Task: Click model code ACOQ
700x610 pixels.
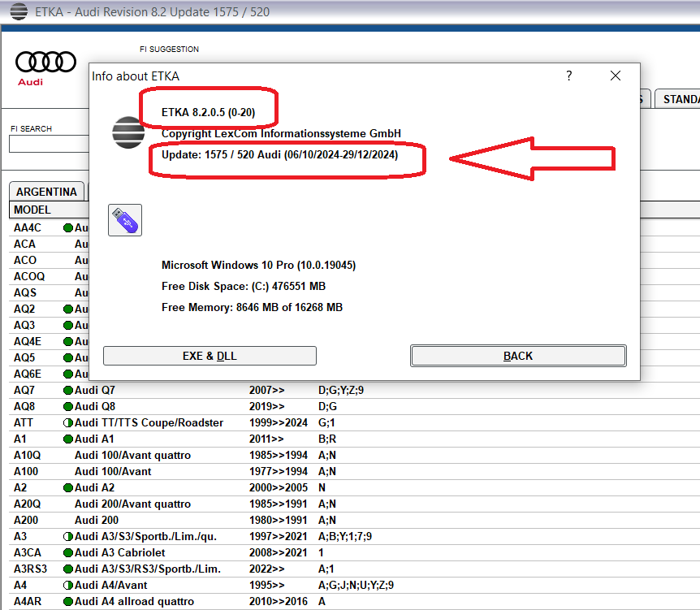Action: tap(29, 276)
